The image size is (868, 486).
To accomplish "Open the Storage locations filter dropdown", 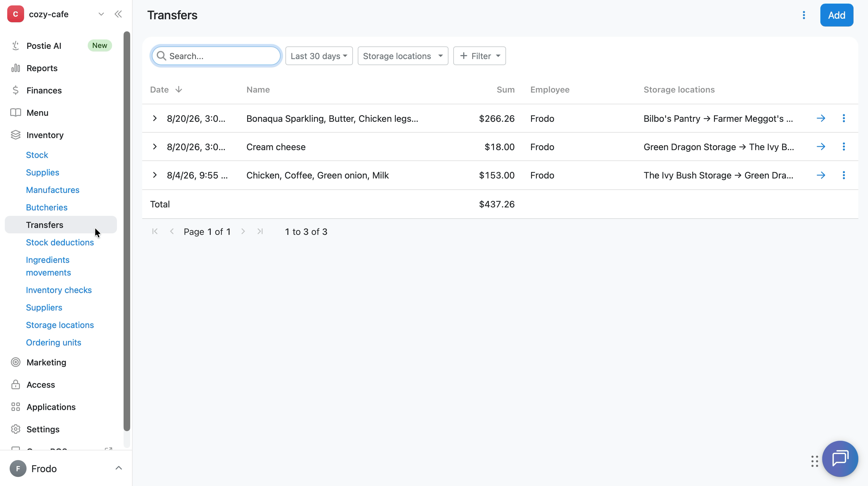I will (x=403, y=56).
